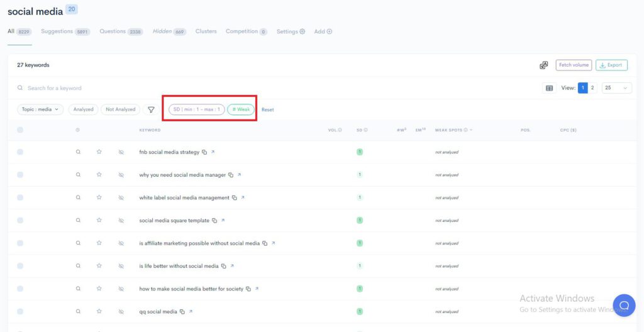Open external link for is life better keyword
Viewport: 644px width, 332px height.
[x=231, y=266]
